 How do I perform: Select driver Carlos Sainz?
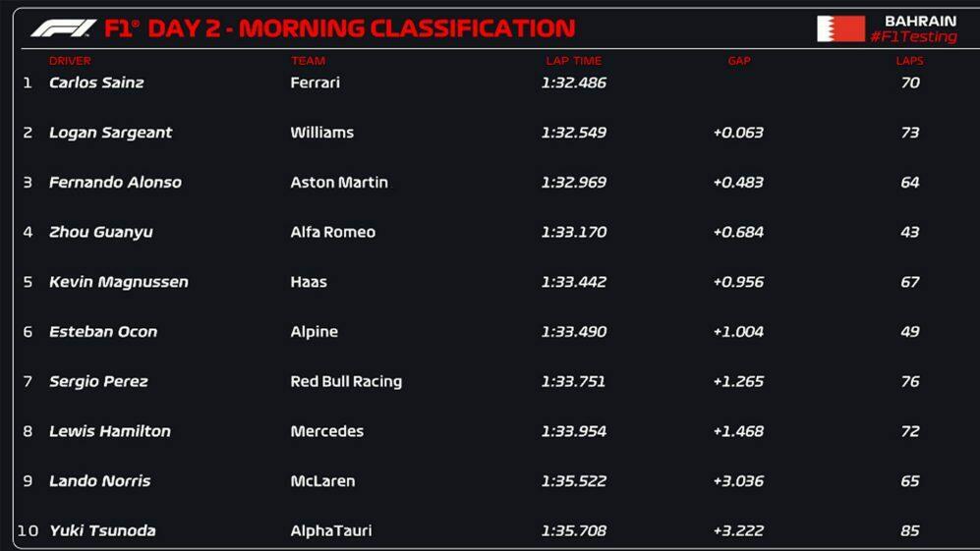pos(96,83)
